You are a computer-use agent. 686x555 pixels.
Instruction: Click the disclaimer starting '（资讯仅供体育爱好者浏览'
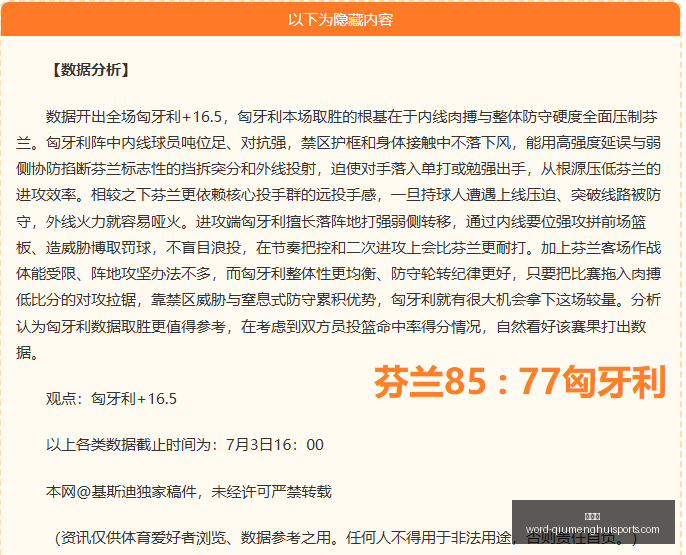pos(346,538)
